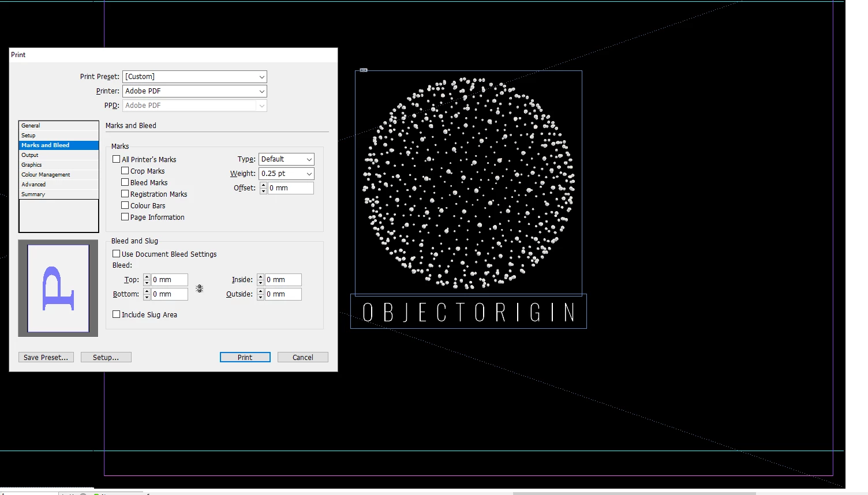The image size is (868, 495).
Task: Click the Bottom bleed value field
Action: [x=170, y=294]
